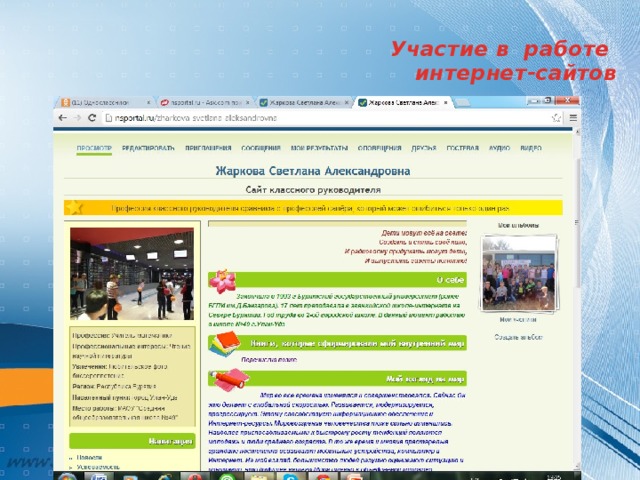Viewport: 640px width, 480px height.
Task: Click the 'Навигация' green header
Action: pyautogui.click(x=132, y=441)
